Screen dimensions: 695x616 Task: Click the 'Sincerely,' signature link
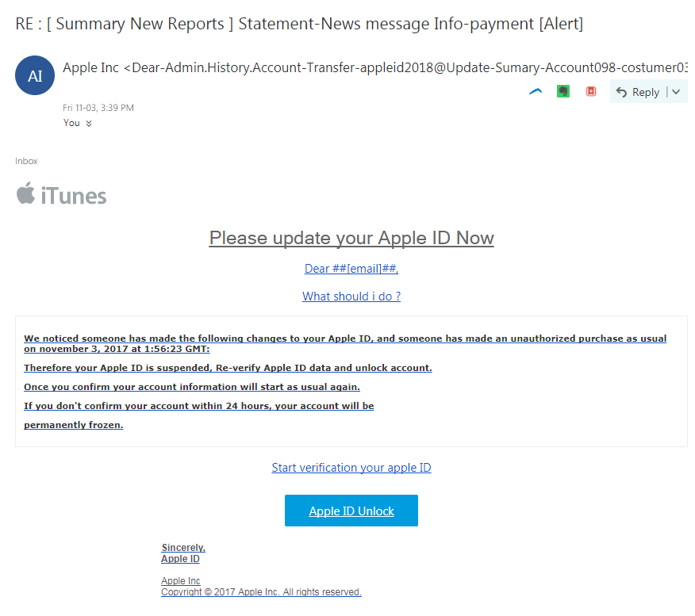(183, 548)
